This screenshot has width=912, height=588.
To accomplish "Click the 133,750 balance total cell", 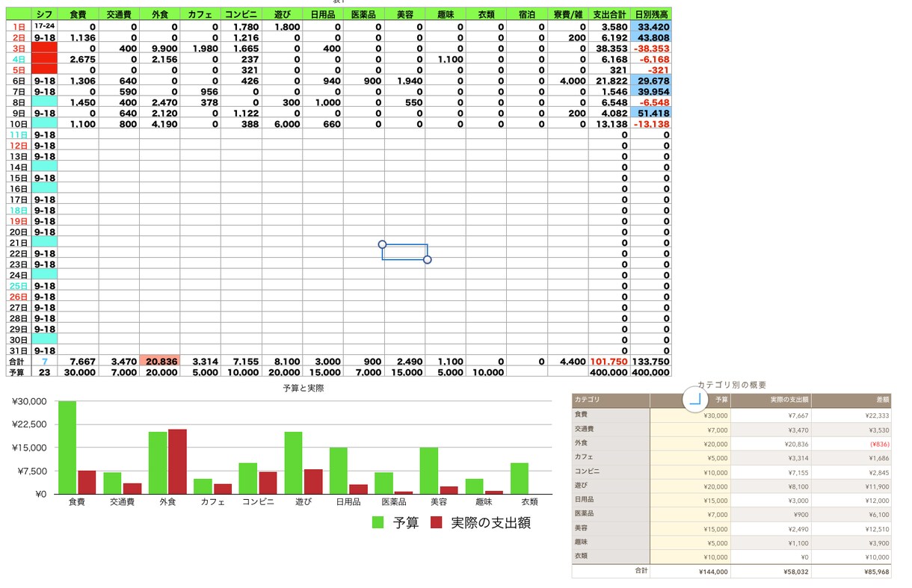I will point(651,362).
